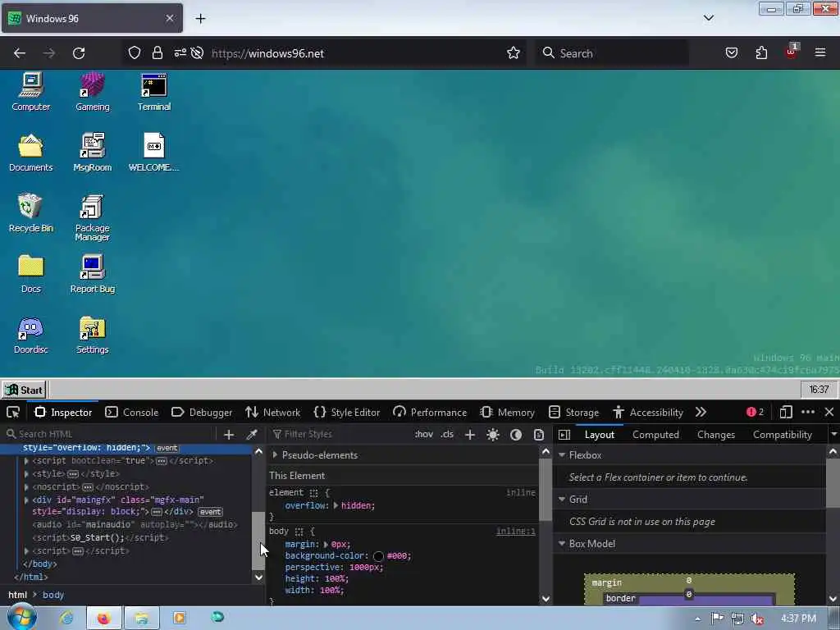Switch to the Layout sidebar tab
The height and width of the screenshot is (630, 840).
[599, 435]
